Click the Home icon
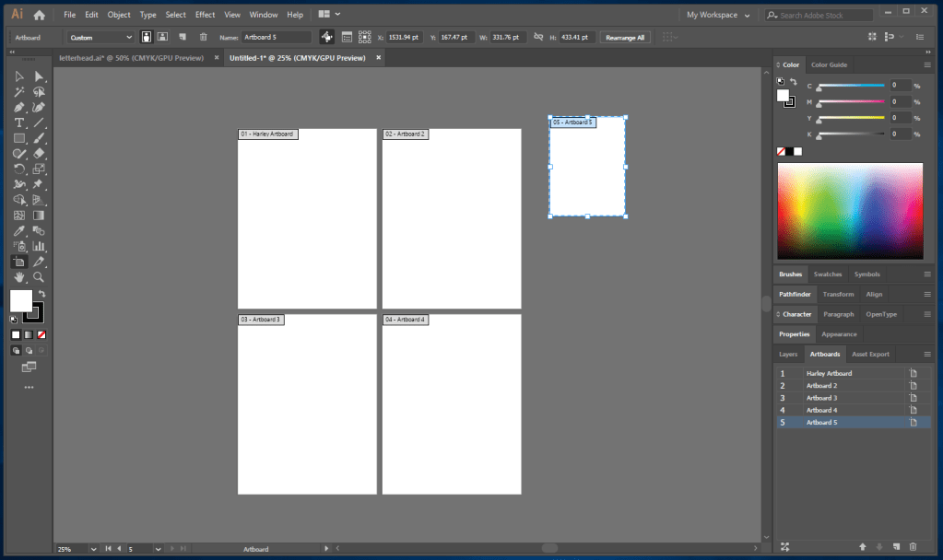 pos(40,15)
